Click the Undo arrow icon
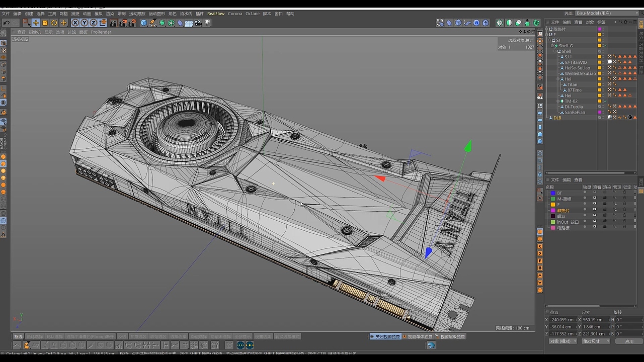Screen dimensions: 644x362 point(7,23)
